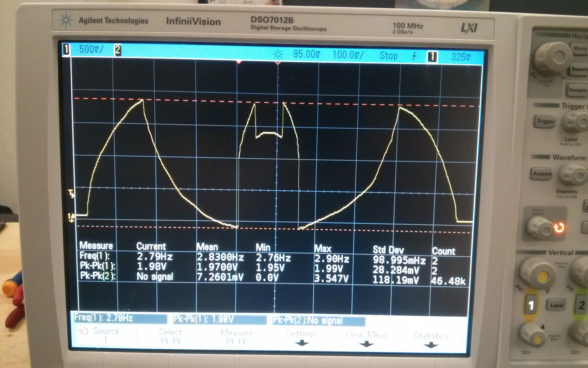Screen dimensions: 588x368
Task: Click the channel 1 ground reference marker on left edge
Action: (x=71, y=217)
